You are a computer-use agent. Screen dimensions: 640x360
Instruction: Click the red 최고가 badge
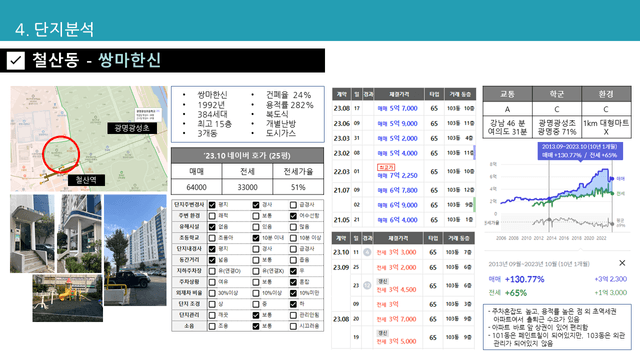pos(386,167)
